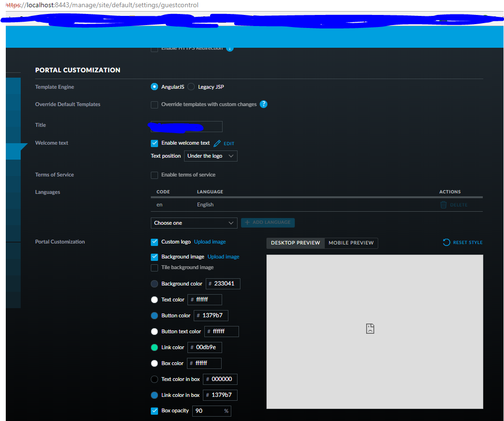Click the Upload image link beside Custom logo

tap(210, 242)
